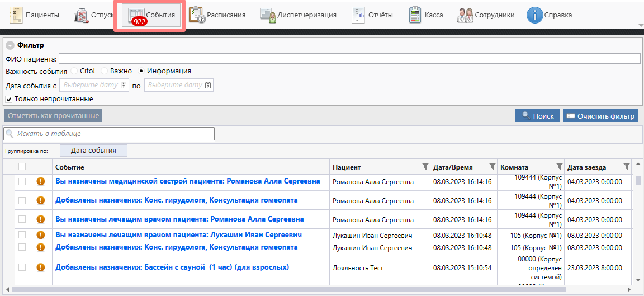The image size is (644, 296).
Task: Open the Пациенты section icon
Action: coord(16,15)
